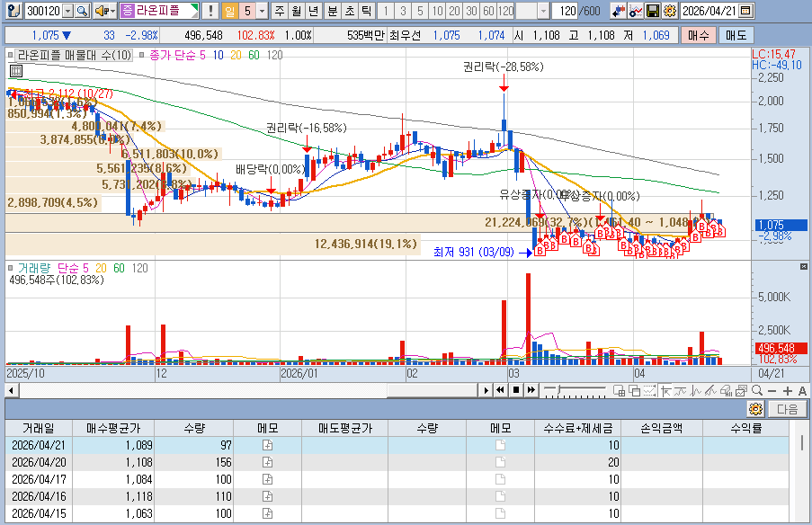Click the multi-window grid icon
Image resolution: width=812 pixels, height=525 pixels.
click(619, 391)
